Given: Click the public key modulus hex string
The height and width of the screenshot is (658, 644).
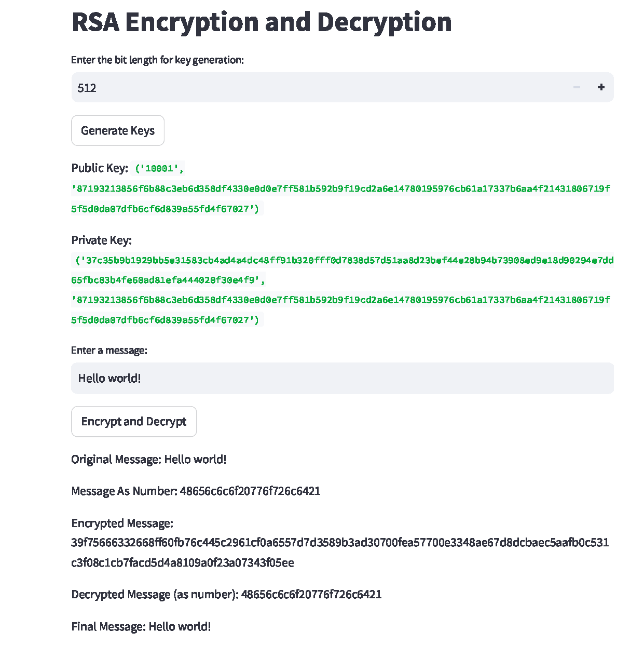Looking at the screenshot, I should 340,198.
